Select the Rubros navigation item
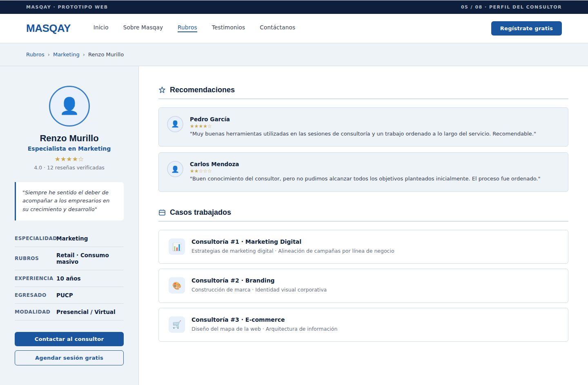The image size is (588, 385). tap(187, 27)
